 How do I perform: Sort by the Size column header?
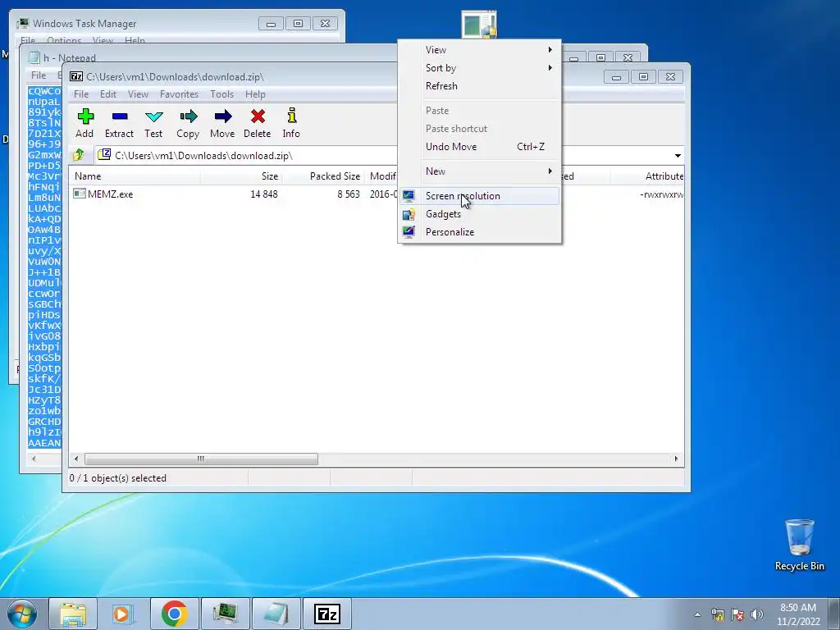(242, 176)
